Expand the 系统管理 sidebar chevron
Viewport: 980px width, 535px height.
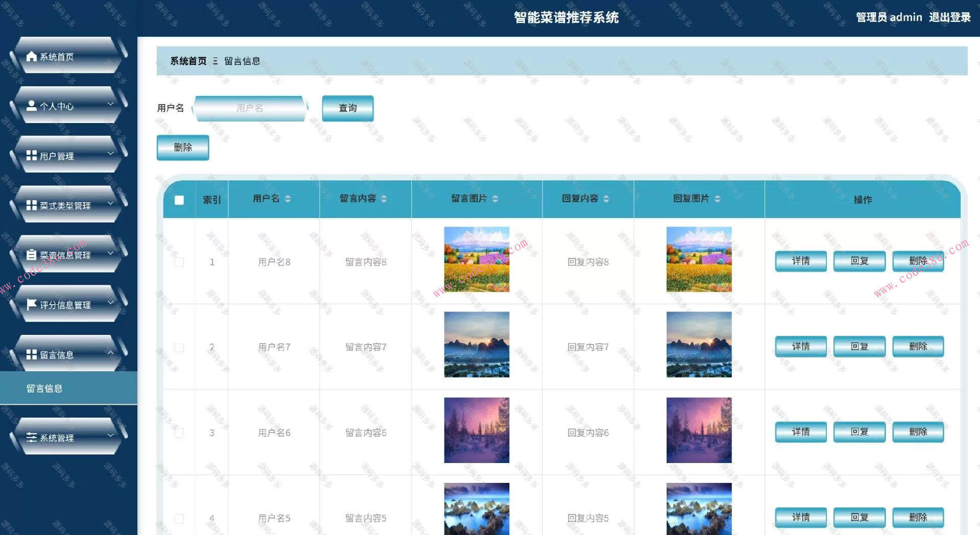tap(110, 434)
